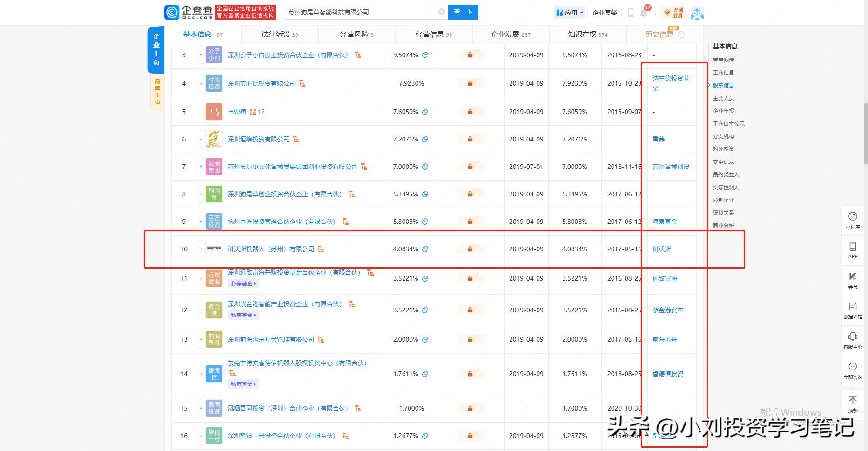
Task: Click VIP lock icon in 科沃斯 row
Action: (471, 249)
